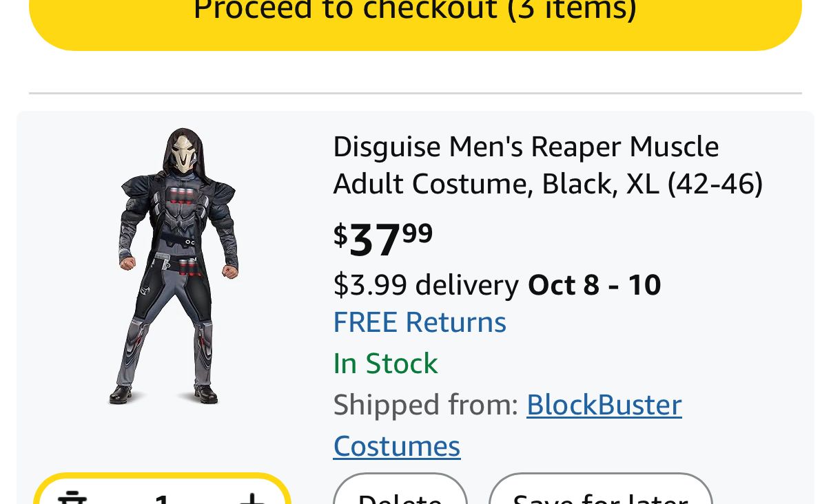Click the Oct 8 - 10 delivery date

pyautogui.click(x=594, y=285)
